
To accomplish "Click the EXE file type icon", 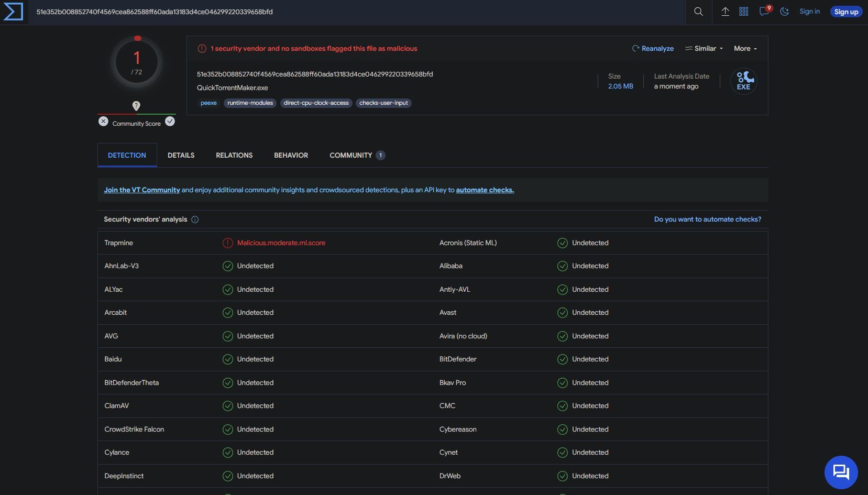I will pyautogui.click(x=743, y=81).
